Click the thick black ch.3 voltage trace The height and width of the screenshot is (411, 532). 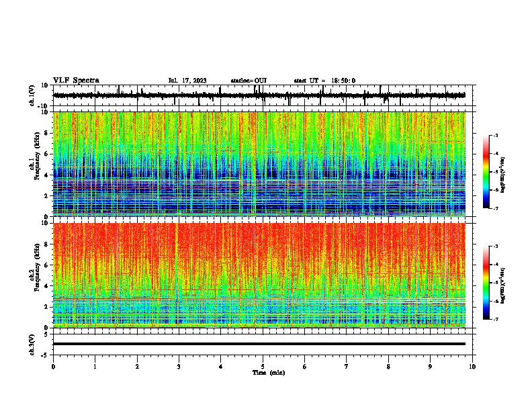tap(259, 344)
